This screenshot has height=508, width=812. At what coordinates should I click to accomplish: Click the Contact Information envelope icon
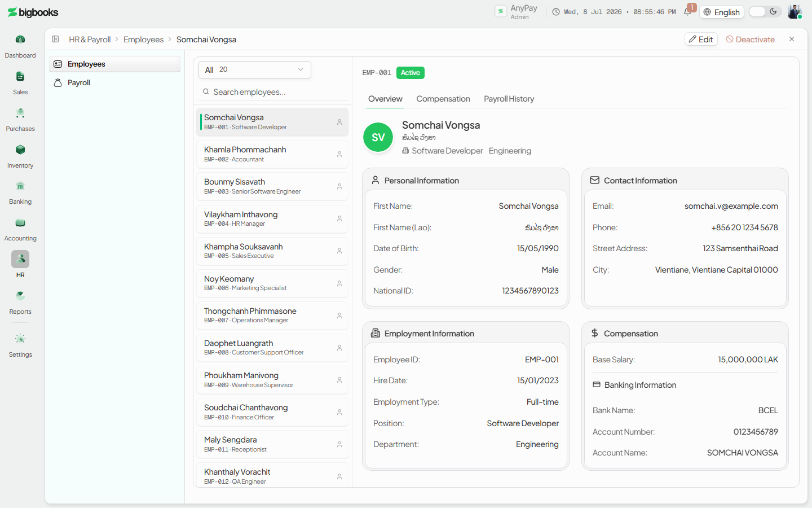click(594, 180)
